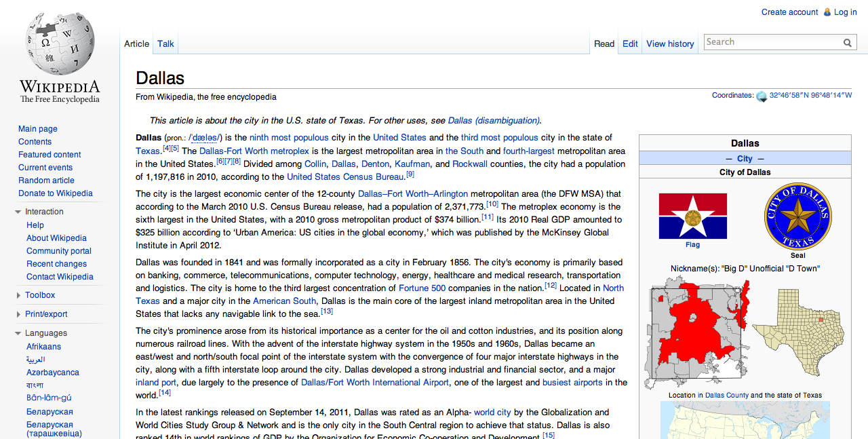Collapse the Interaction sidebar section
The height and width of the screenshot is (439, 868).
pyautogui.click(x=18, y=212)
